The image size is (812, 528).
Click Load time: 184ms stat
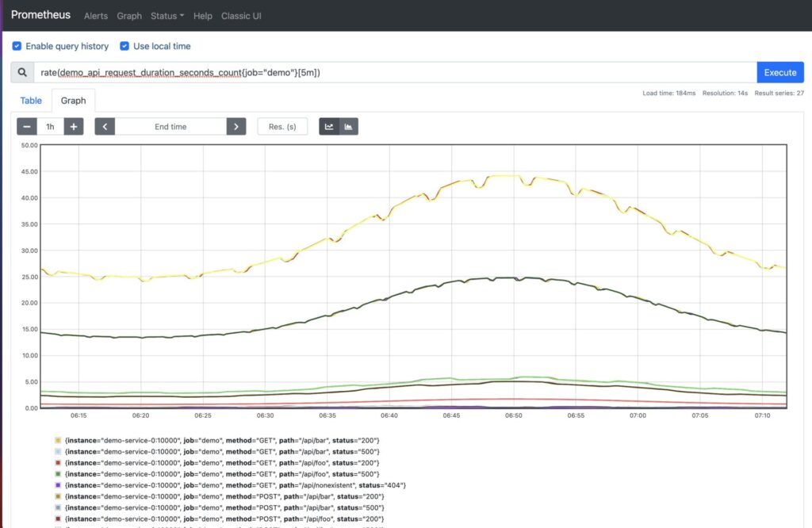pyautogui.click(x=668, y=94)
